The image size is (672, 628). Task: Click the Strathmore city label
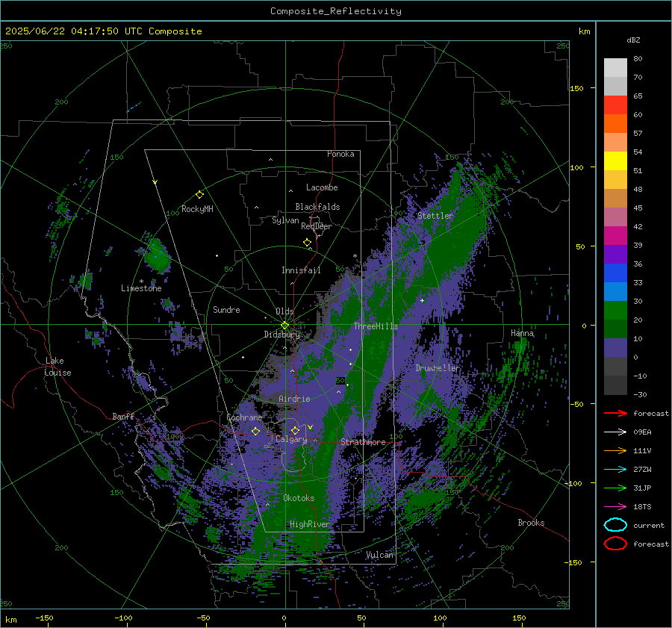[x=363, y=442]
